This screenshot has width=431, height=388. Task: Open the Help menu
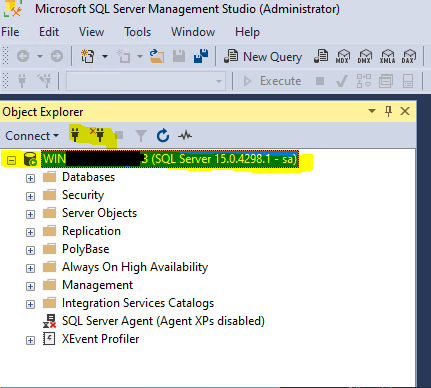[x=247, y=32]
